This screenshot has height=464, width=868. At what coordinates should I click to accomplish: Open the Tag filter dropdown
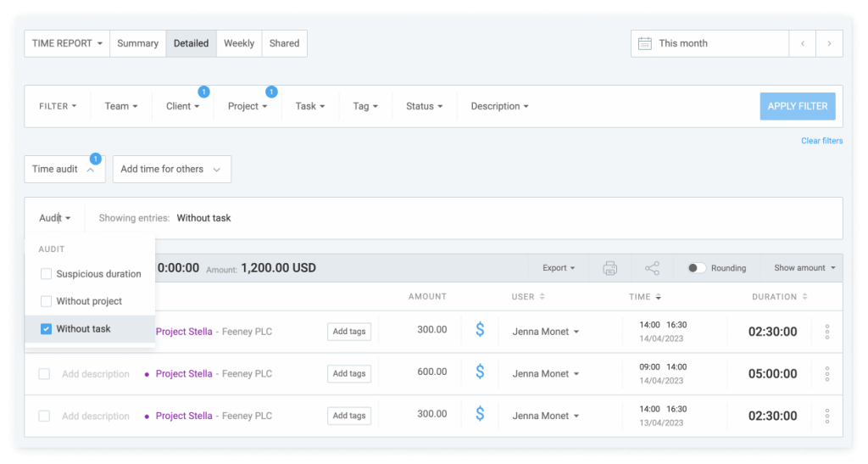pyautogui.click(x=365, y=106)
